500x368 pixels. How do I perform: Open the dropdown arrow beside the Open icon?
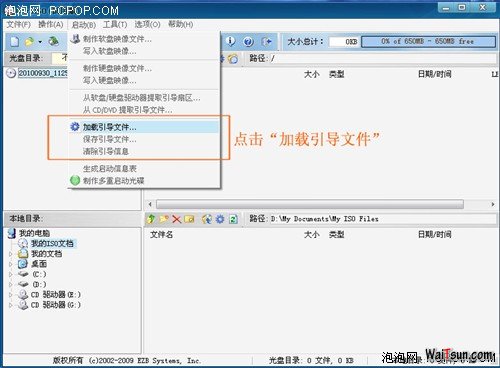click(40, 42)
